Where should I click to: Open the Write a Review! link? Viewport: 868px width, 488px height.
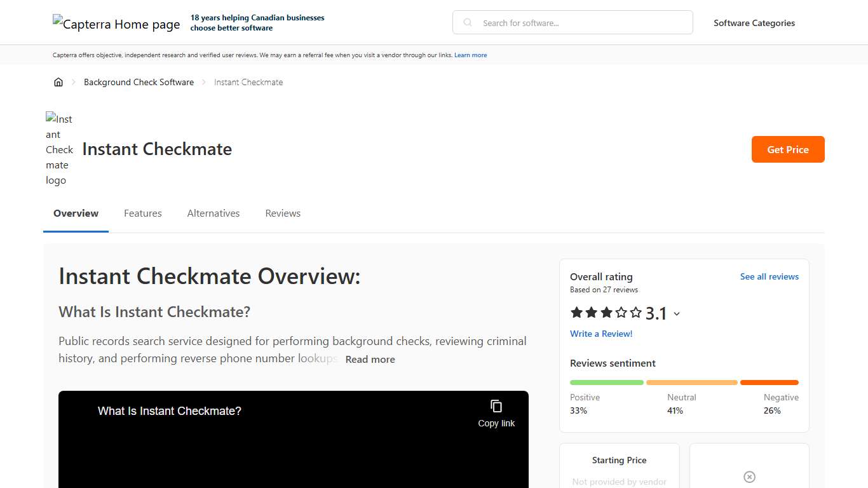[601, 334]
